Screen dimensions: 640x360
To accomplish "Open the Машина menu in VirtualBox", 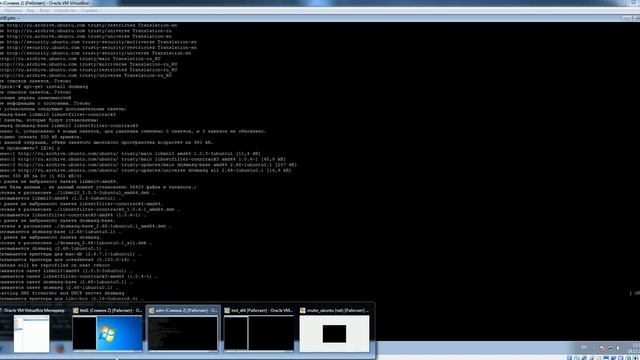I will pos(13,10).
